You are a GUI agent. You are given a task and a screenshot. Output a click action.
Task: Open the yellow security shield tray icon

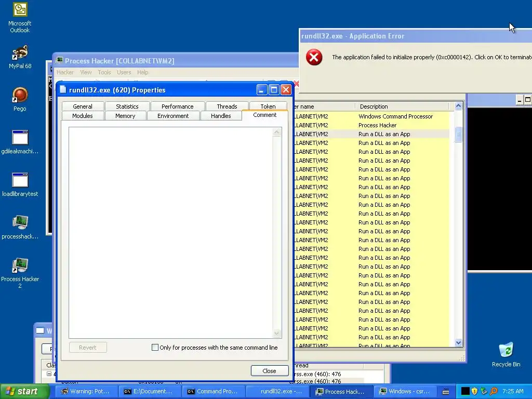click(x=475, y=391)
